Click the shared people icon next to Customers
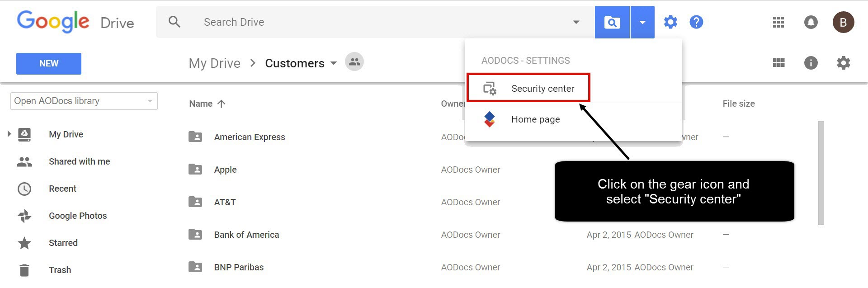Viewport: 868px width, 288px height. click(x=354, y=61)
